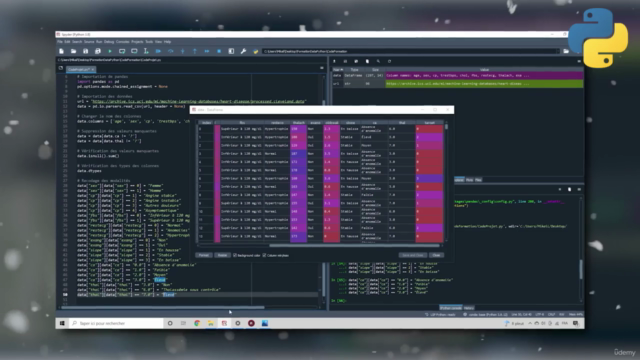Image resolution: width=640 pixels, height=360 pixels.
Task: Select the 'data' DataFrame variable row
Action: point(457,76)
